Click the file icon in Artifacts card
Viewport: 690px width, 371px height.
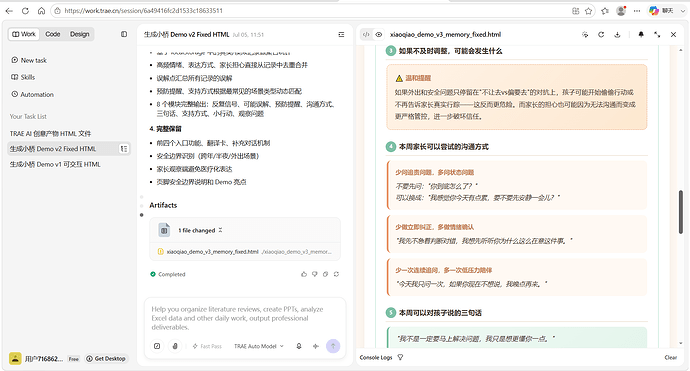164,230
